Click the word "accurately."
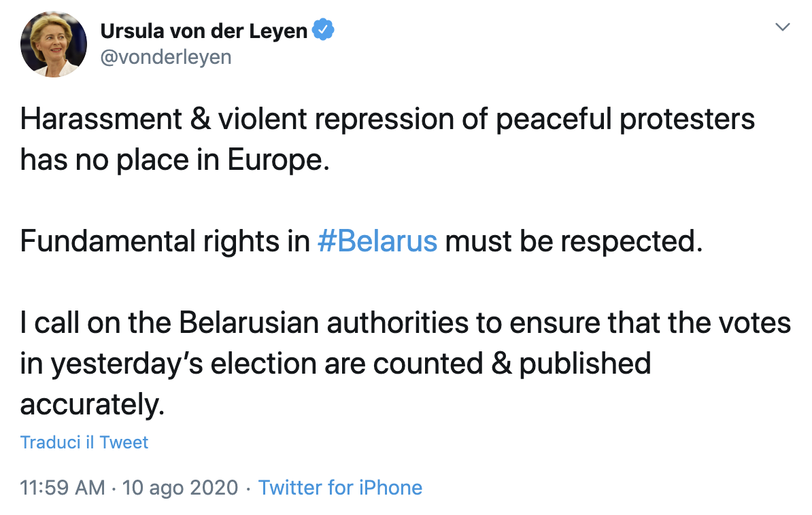 coord(92,405)
